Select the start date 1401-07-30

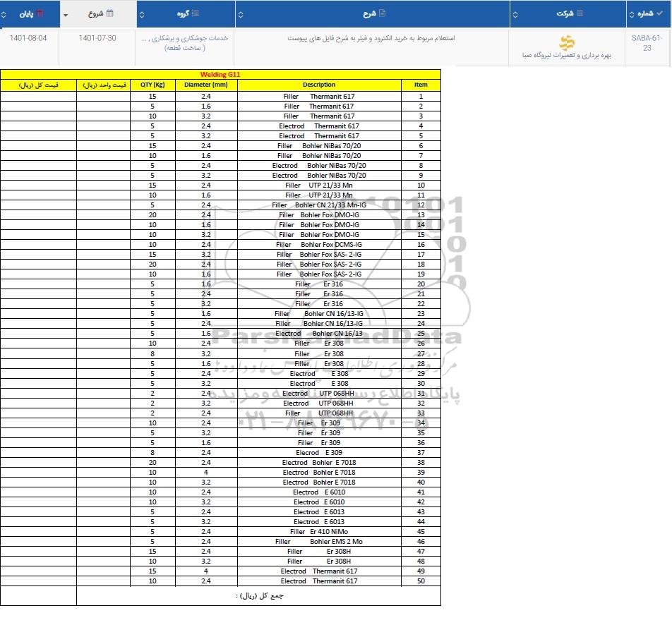(97, 38)
